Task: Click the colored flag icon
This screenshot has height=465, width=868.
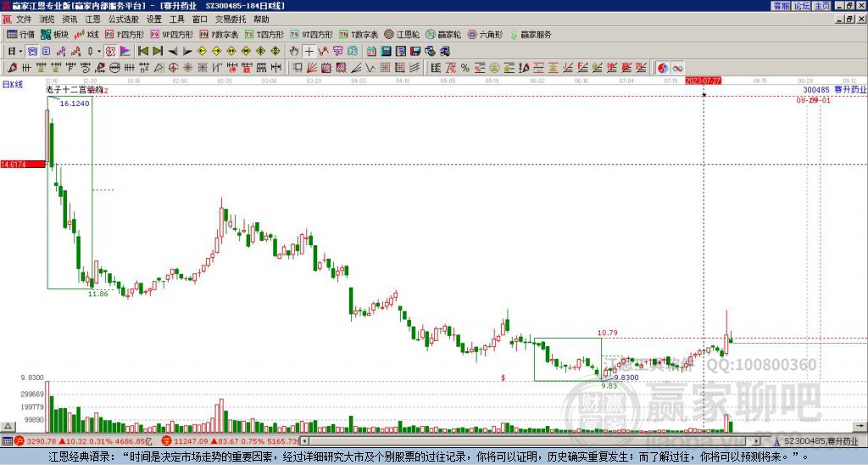Action: pos(125,52)
